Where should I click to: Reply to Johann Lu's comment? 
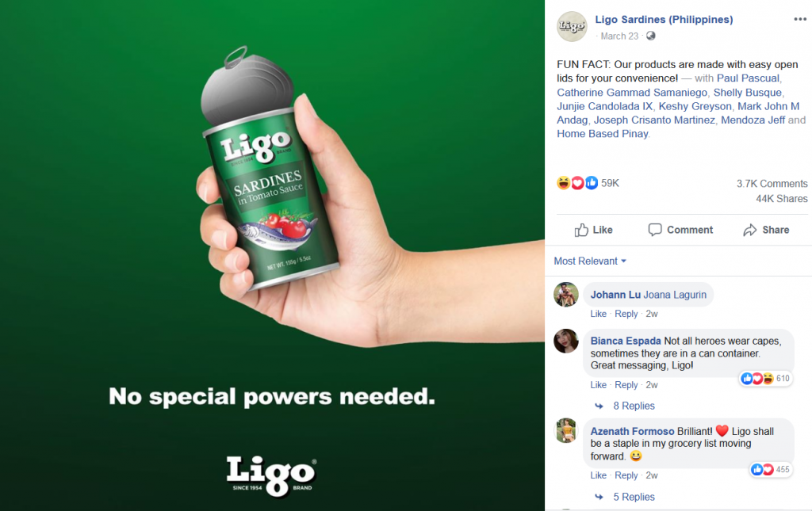626,314
